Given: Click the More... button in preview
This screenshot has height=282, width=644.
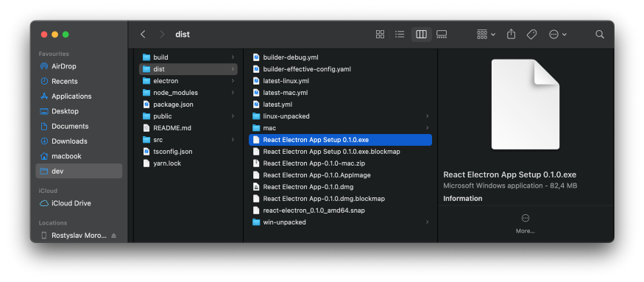Looking at the screenshot, I should pos(526,224).
